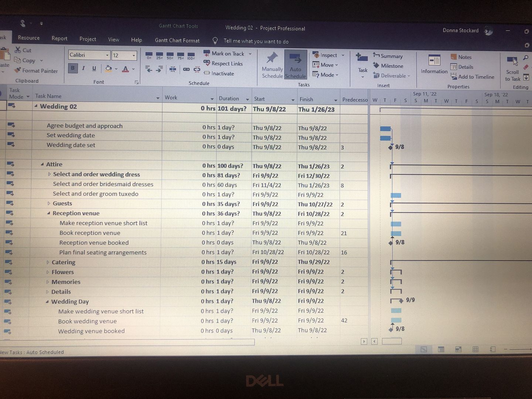Viewport: 532px width, 399px height.
Task: Insert a Summary task
Action: pos(388,56)
